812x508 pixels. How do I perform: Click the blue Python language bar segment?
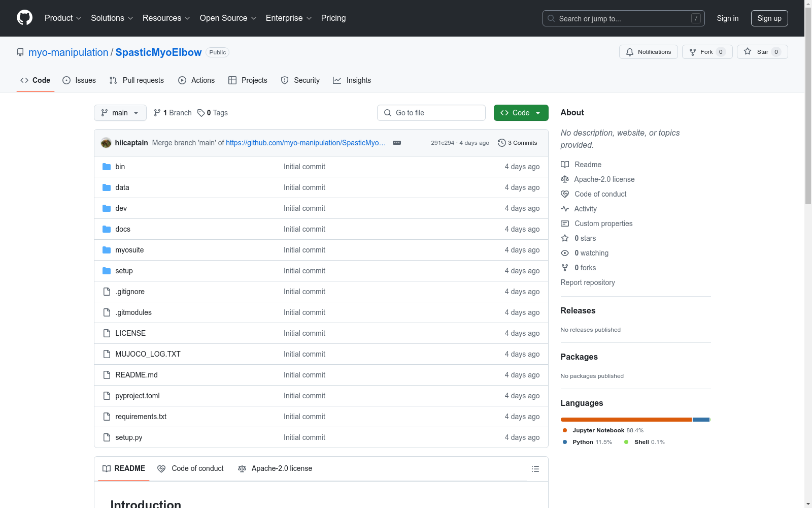[x=701, y=420]
